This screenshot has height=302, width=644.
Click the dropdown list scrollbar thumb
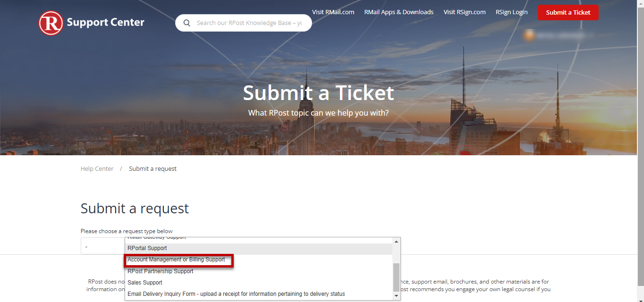click(x=396, y=277)
